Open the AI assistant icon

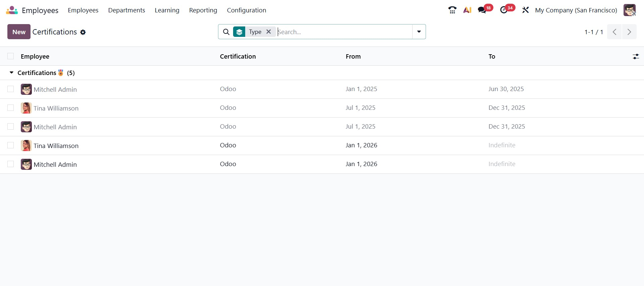[467, 10]
